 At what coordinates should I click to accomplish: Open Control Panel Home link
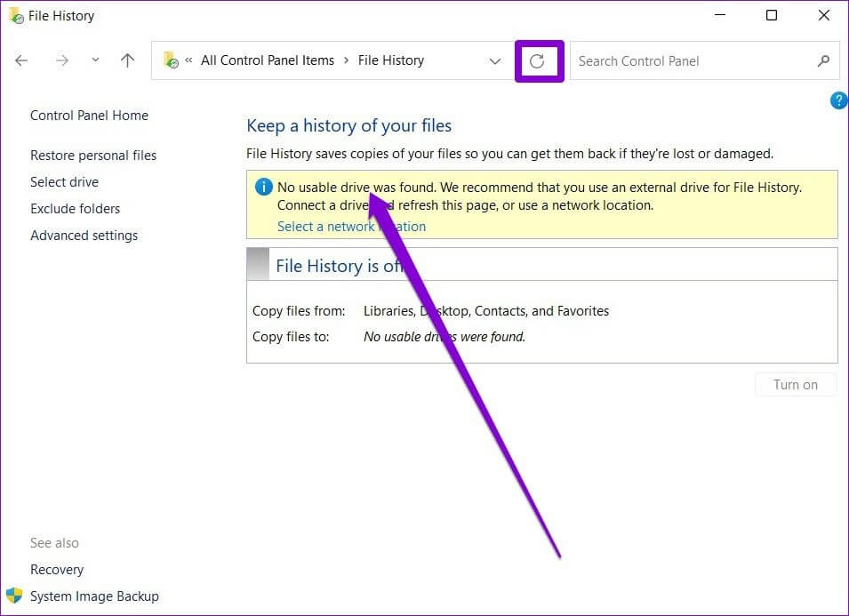89,116
